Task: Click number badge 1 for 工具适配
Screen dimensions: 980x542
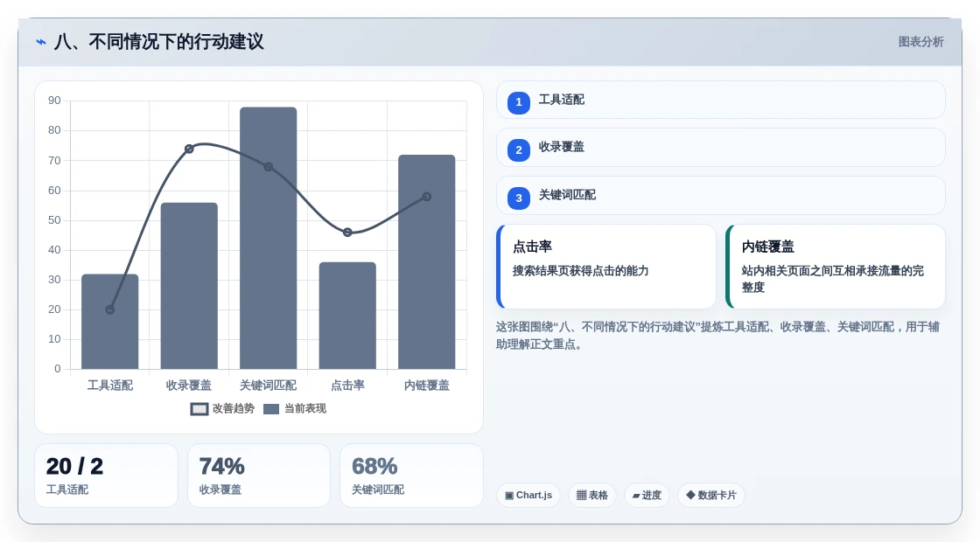Action: coord(519,102)
